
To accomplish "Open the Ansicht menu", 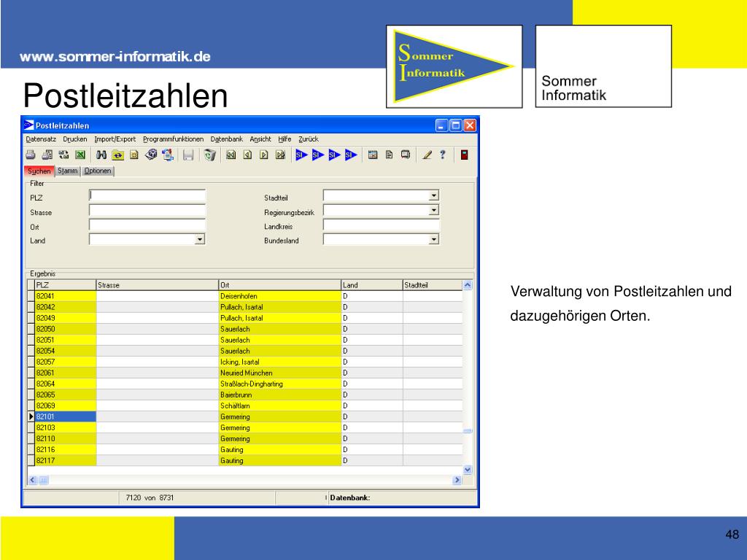I will coord(260,139).
